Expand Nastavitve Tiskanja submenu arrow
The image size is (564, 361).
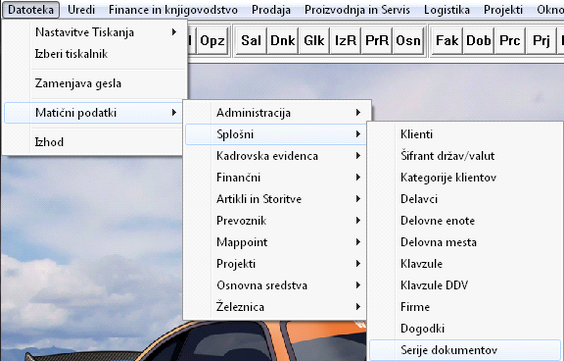tap(174, 32)
